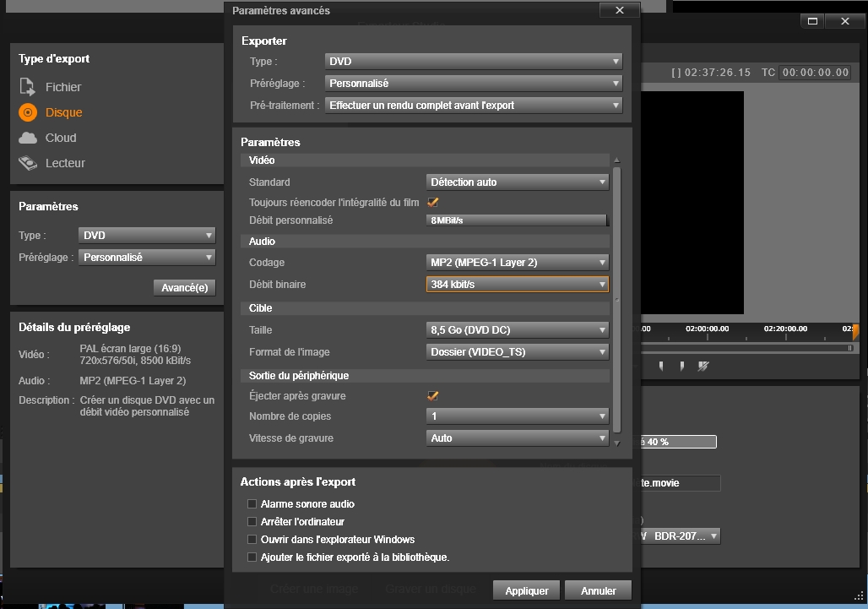868x609 pixels.
Task: Enable 'Alarme sonore audio' after export
Action: (x=252, y=504)
